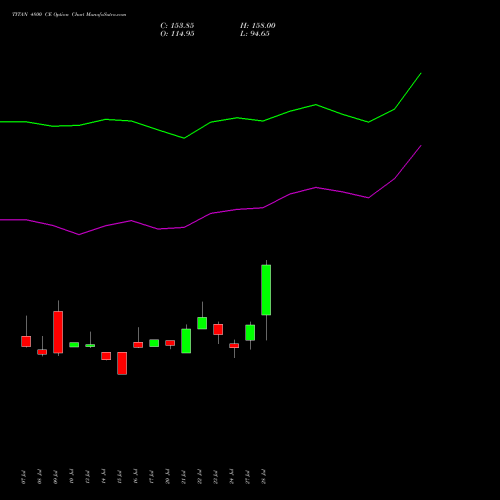Image resolution: width=500 pixels, height=500 pixels.
Task: Select the close value C: 153.85
Action: (177, 26)
